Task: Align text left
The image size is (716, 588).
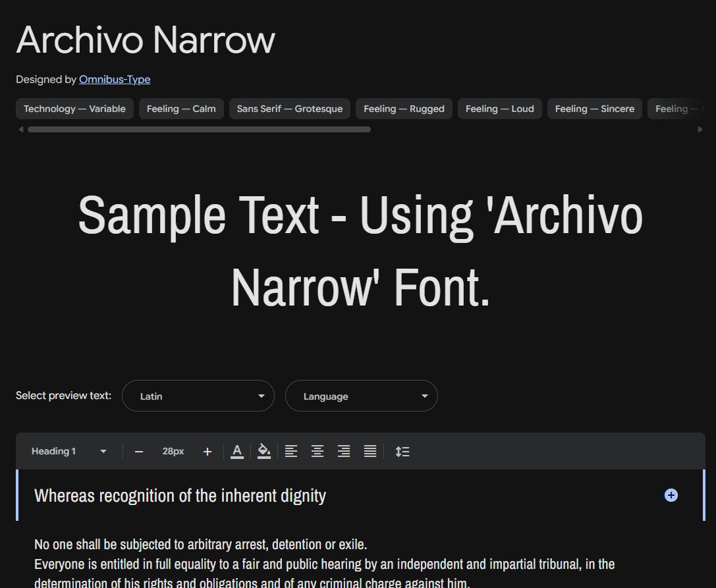Action: pyautogui.click(x=291, y=452)
